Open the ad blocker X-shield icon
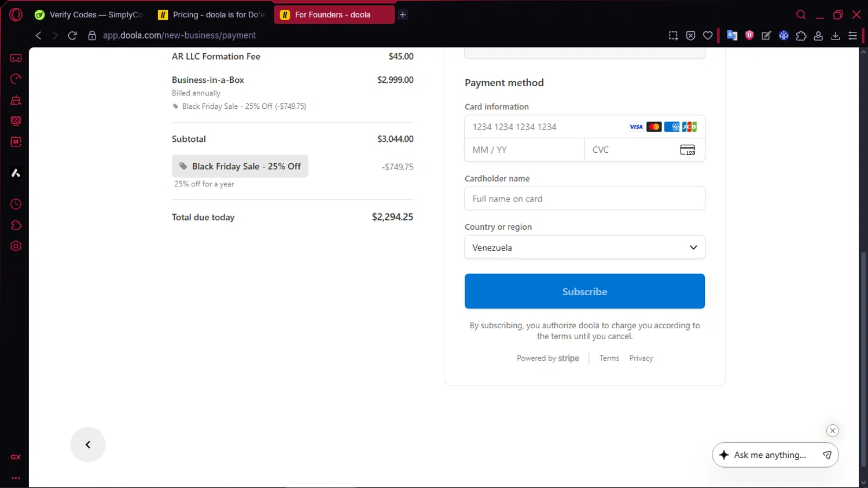 (x=690, y=35)
